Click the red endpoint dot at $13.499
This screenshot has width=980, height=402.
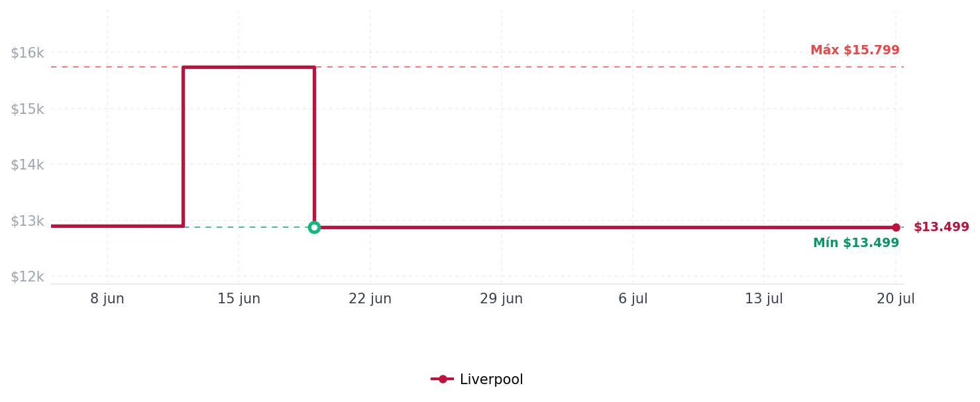click(896, 227)
